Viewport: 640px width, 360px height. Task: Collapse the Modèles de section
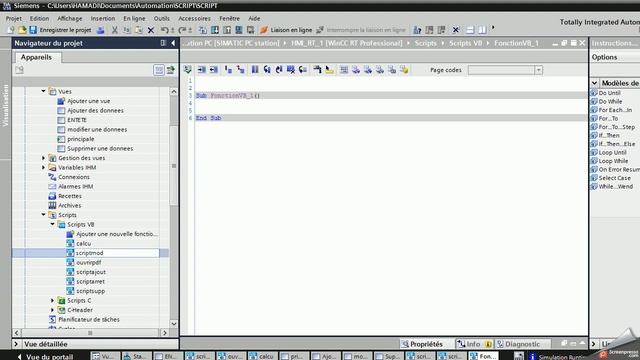(594, 83)
